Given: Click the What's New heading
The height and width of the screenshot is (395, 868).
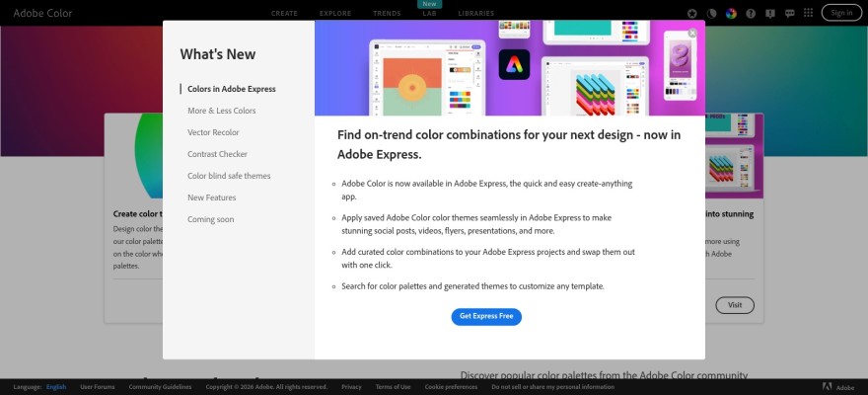Looking at the screenshot, I should click(218, 54).
